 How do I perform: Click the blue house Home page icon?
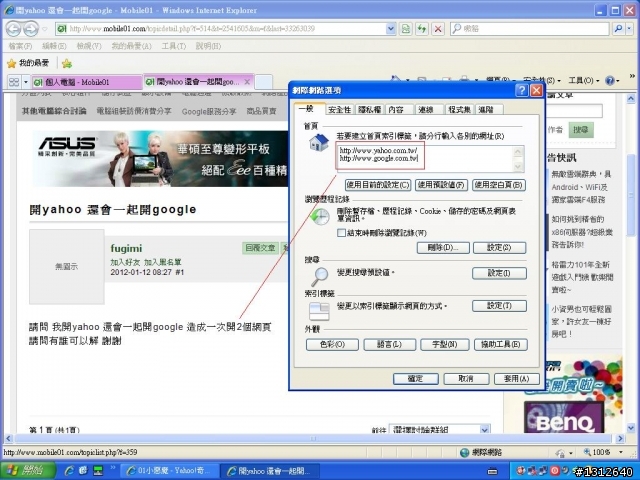319,143
